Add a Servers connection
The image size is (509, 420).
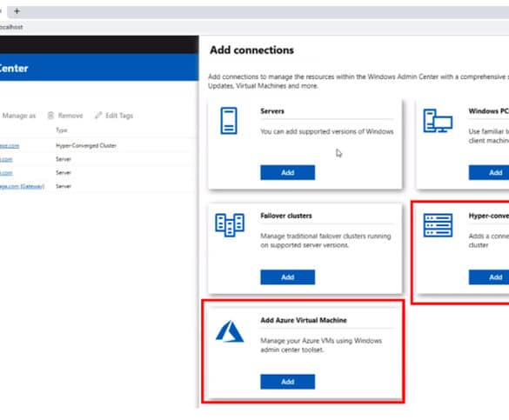pos(287,172)
